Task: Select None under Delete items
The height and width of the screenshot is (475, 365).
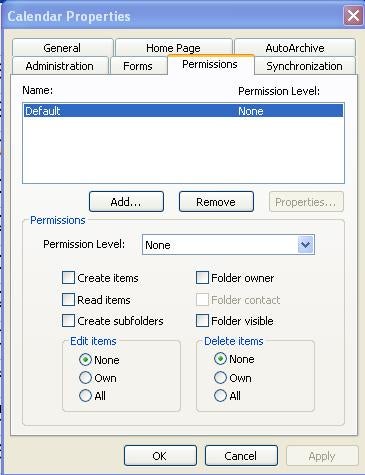Action: pos(220,359)
